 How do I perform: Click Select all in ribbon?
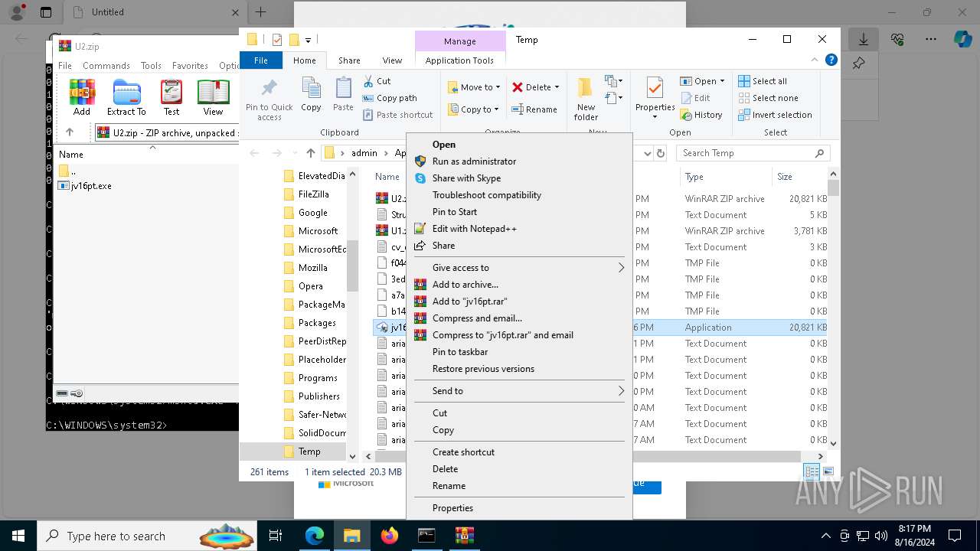click(763, 81)
